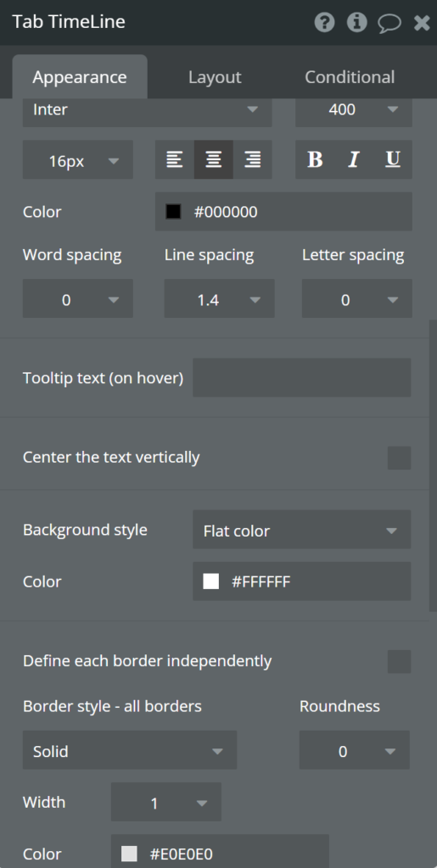Select center text alignment
The width and height of the screenshot is (437, 868).
[x=213, y=159]
